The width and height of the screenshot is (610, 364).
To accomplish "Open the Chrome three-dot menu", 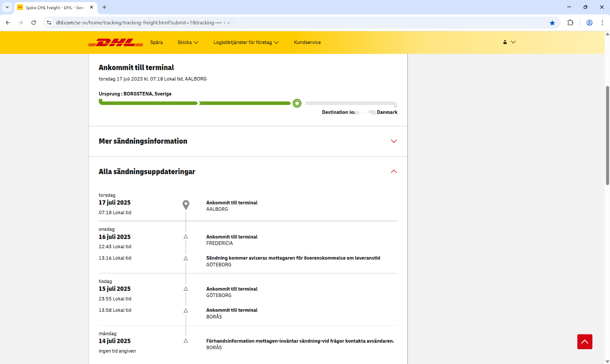I will [x=603, y=23].
